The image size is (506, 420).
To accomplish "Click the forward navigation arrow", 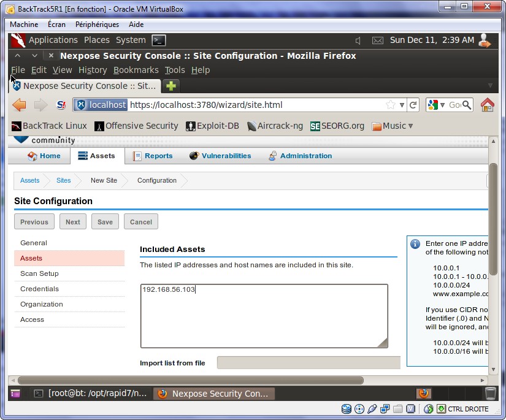I will point(40,105).
